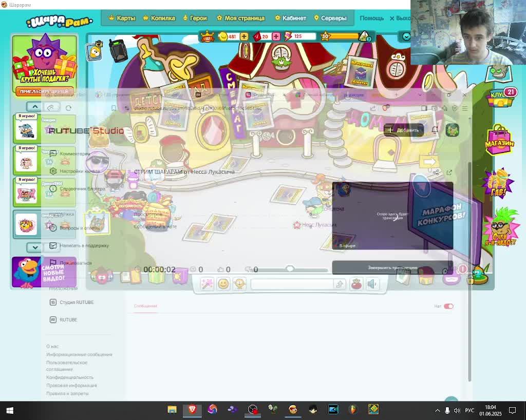Screen dimensions: 526x420
Task: Open the Кабинет menu item
Action: (291, 18)
